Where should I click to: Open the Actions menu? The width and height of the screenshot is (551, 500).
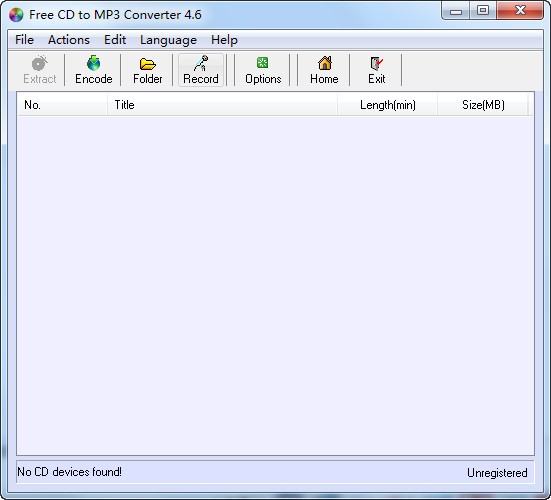coord(69,40)
